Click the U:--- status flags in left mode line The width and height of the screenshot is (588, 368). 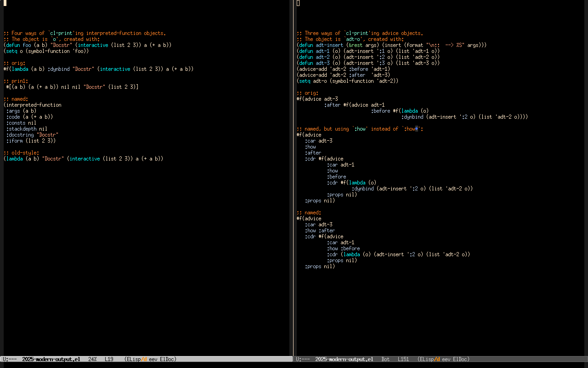(x=10, y=359)
